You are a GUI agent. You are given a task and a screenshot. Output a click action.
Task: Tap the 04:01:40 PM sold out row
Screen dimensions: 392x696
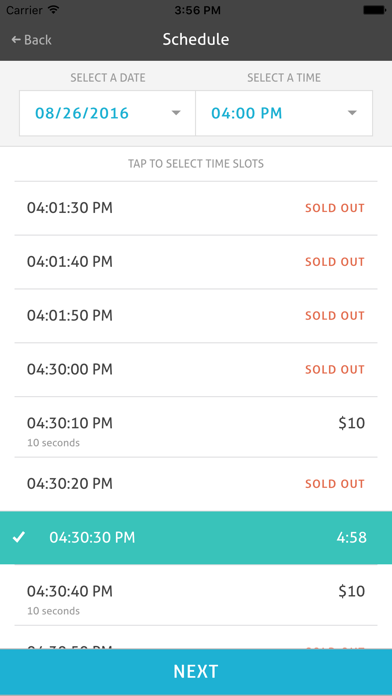[196, 262]
